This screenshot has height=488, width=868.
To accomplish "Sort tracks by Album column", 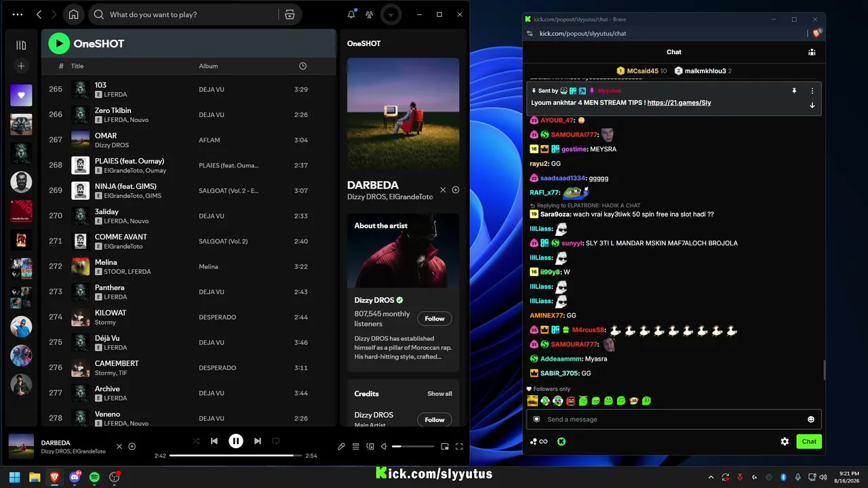I will [208, 66].
